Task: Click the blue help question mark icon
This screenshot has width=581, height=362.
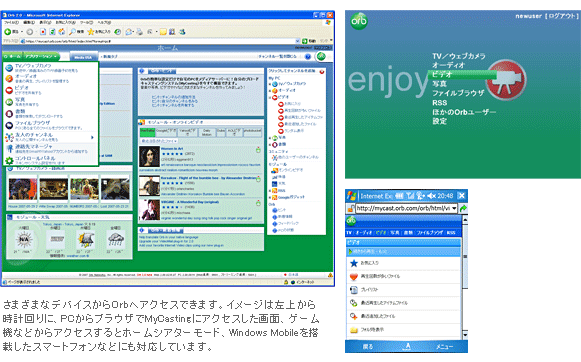Action: [x=308, y=57]
